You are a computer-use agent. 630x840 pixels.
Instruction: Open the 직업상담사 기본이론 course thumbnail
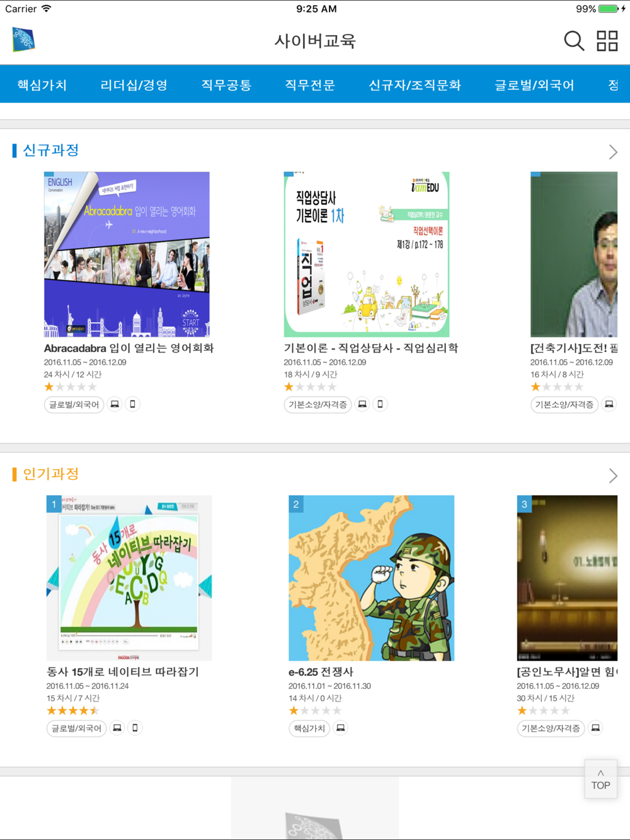click(x=367, y=254)
